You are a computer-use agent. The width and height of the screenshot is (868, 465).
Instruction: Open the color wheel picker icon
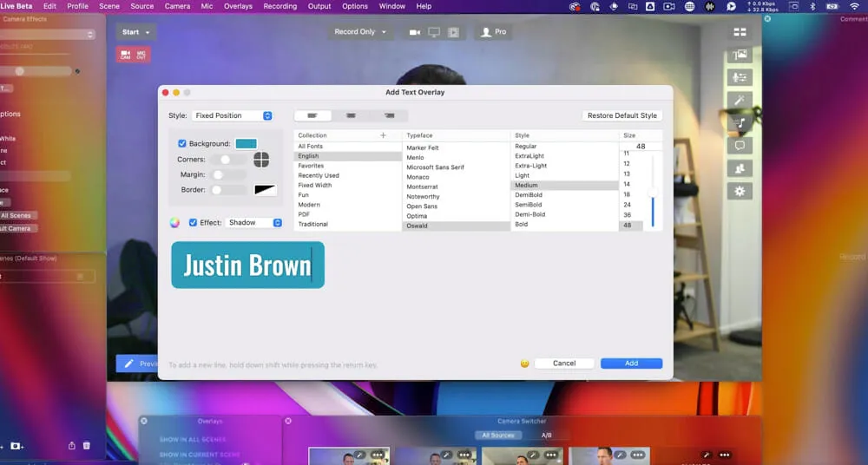click(x=174, y=223)
